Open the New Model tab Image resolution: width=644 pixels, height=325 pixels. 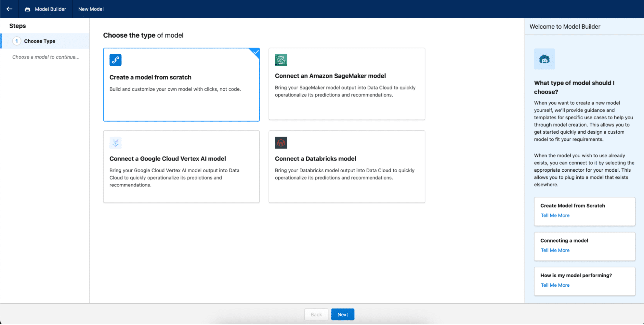[x=91, y=9]
